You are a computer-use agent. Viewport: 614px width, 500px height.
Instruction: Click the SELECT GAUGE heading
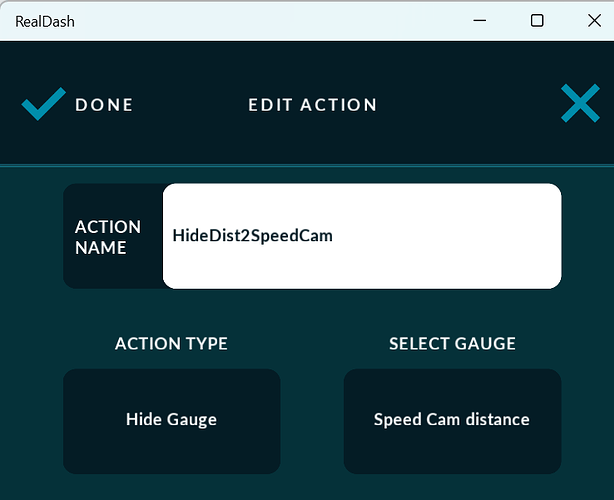point(452,344)
